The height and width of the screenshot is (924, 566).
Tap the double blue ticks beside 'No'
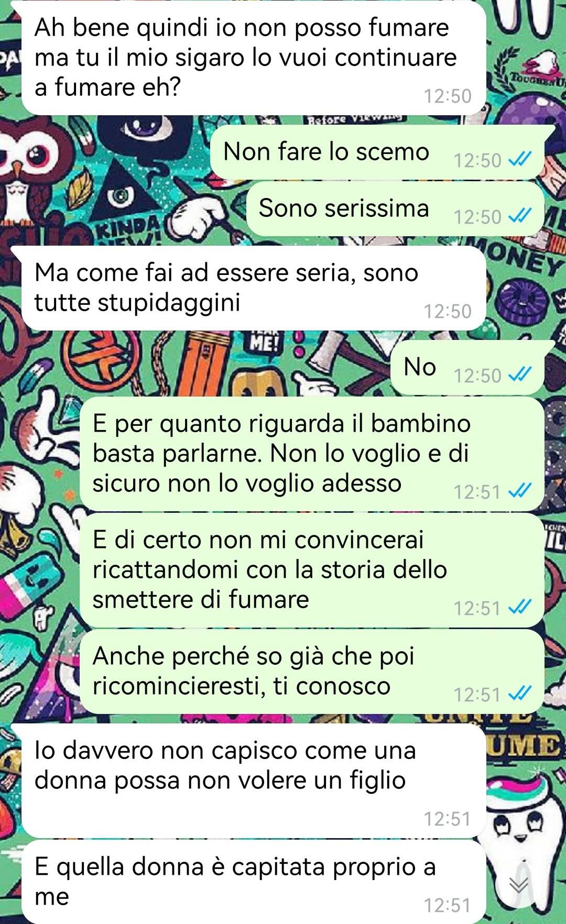click(x=520, y=375)
